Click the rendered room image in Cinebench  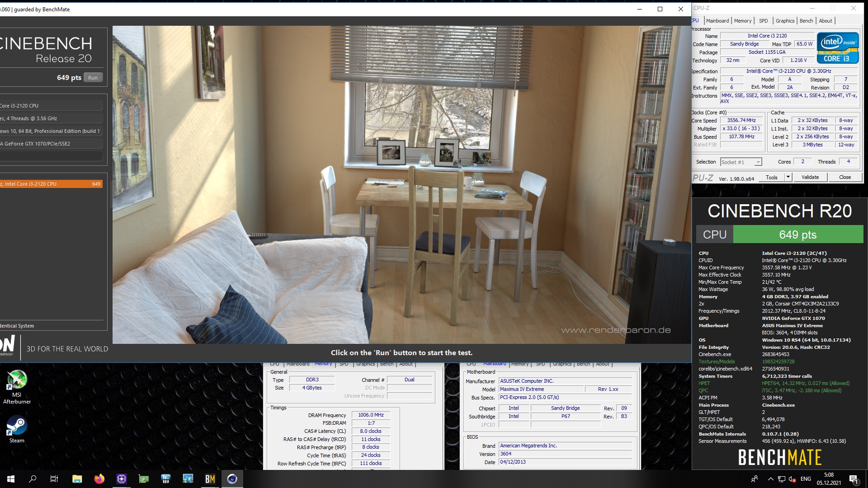[401, 184]
